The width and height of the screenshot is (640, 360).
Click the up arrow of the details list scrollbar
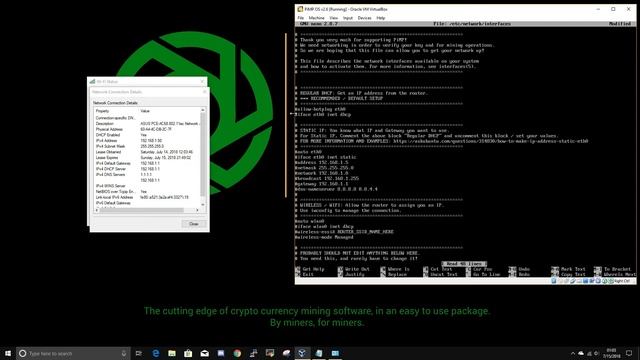click(x=203, y=111)
